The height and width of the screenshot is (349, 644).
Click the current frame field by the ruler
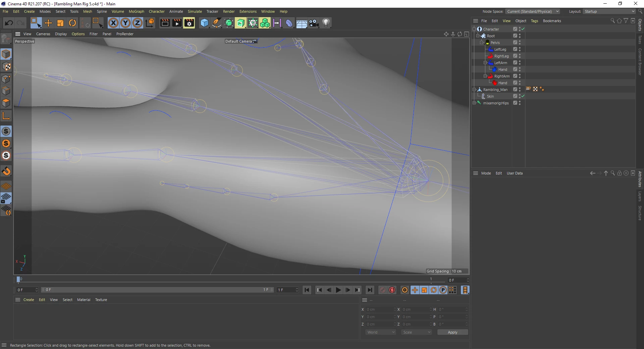coord(459,280)
